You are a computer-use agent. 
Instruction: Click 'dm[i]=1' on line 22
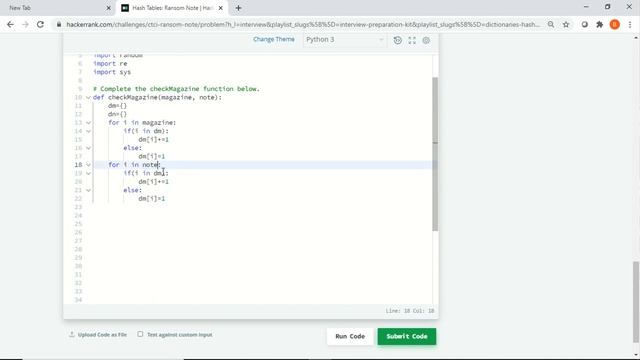[152, 198]
